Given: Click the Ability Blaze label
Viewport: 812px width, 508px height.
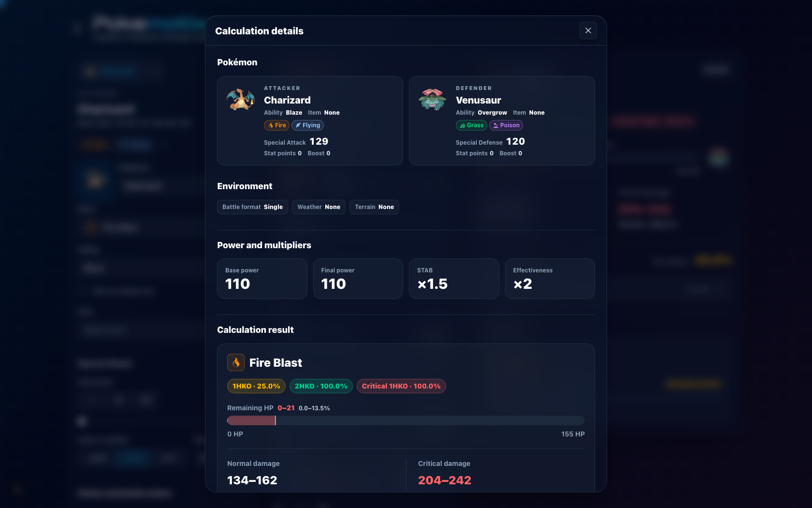Looking at the screenshot, I should [x=283, y=113].
